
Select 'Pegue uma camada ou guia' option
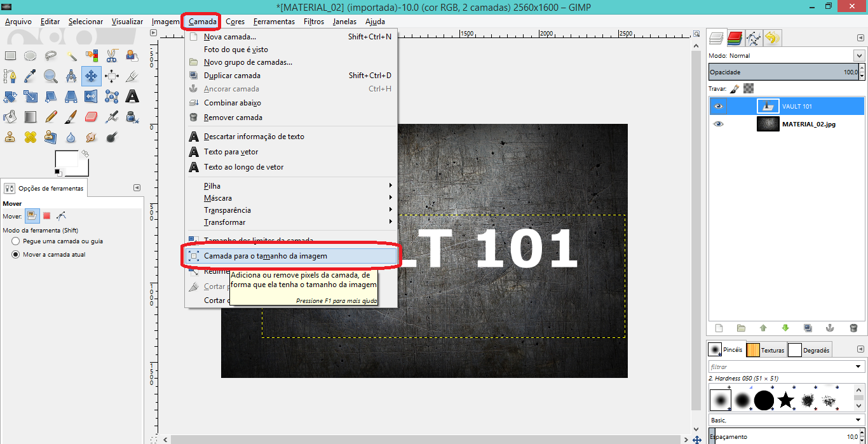16,241
